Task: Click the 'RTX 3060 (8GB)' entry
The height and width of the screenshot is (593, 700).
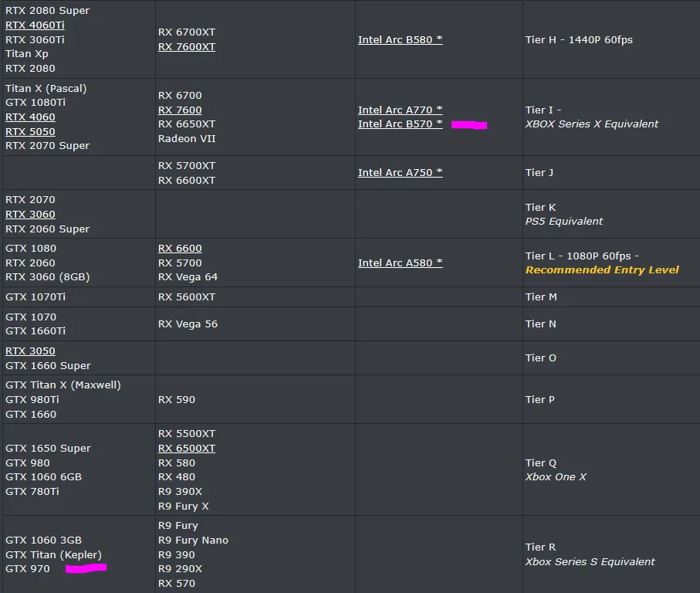Action: [47, 277]
